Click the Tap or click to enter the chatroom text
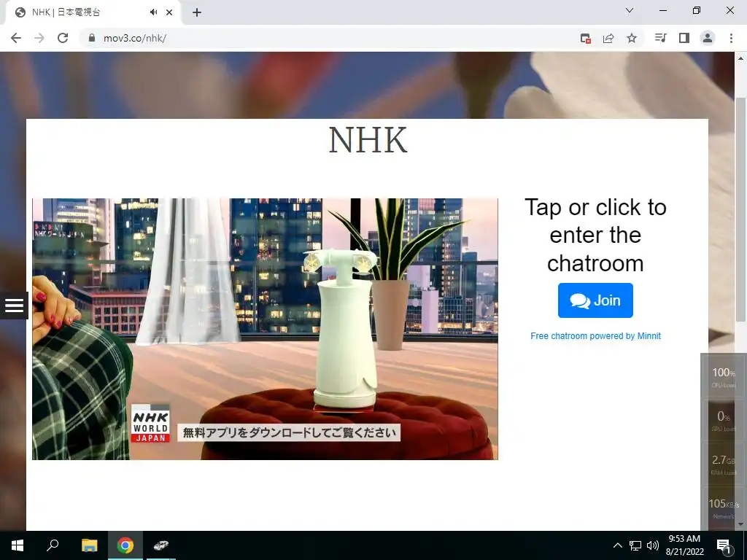Screen dimensions: 747x560 pyautogui.click(x=595, y=236)
